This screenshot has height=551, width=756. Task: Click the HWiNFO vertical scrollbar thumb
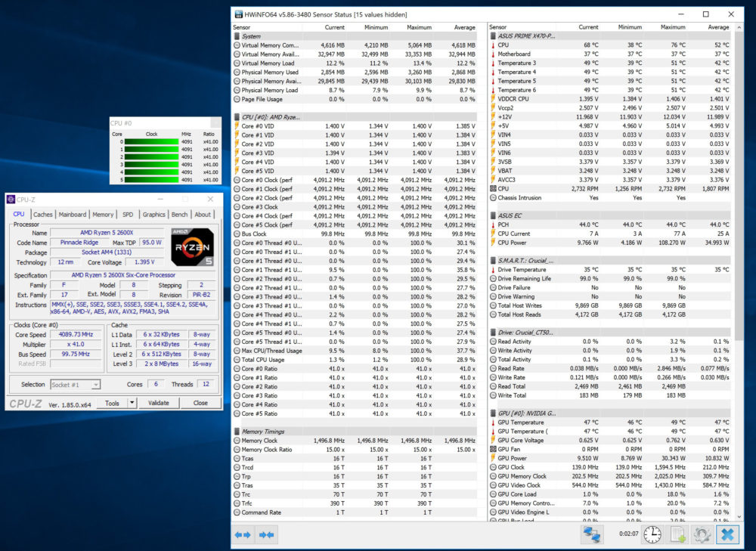[x=739, y=184]
